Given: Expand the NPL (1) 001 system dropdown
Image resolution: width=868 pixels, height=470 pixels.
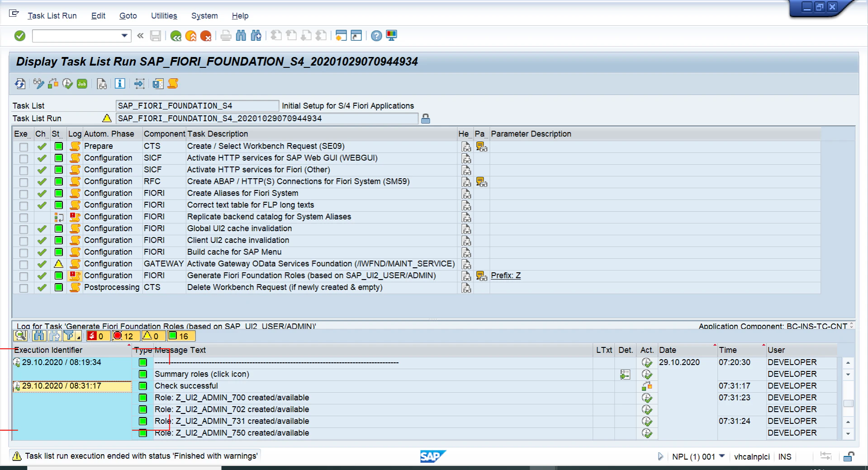Looking at the screenshot, I should (x=722, y=456).
